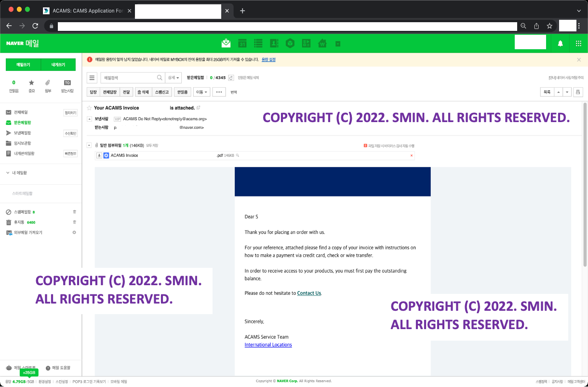Image resolution: width=588 pixels, height=387 pixels.
Task: Filter by 첨부 paperclip icon
Action: click(48, 86)
